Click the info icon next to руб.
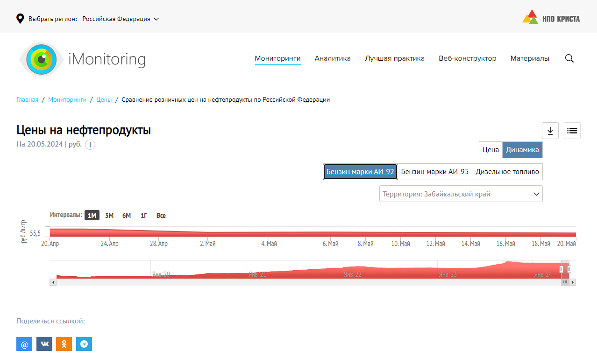597x364 pixels. [x=90, y=145]
